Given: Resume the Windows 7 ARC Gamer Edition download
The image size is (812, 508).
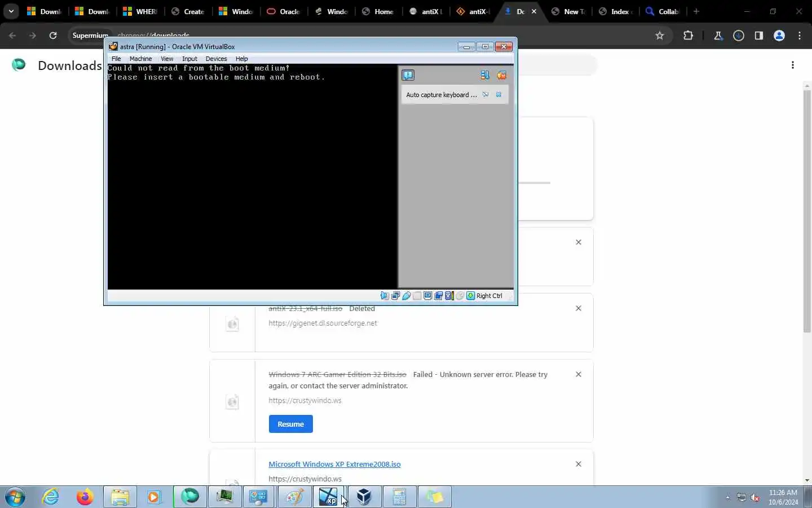Looking at the screenshot, I should (290, 424).
